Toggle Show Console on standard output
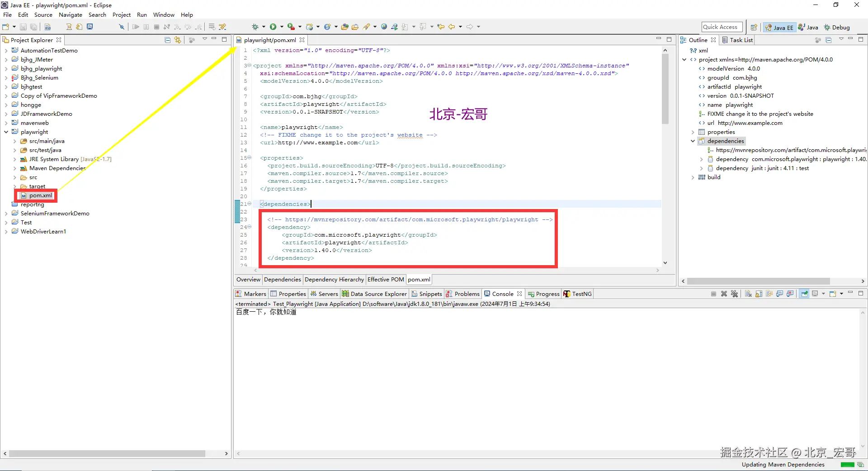The height and width of the screenshot is (471, 868). (779, 294)
